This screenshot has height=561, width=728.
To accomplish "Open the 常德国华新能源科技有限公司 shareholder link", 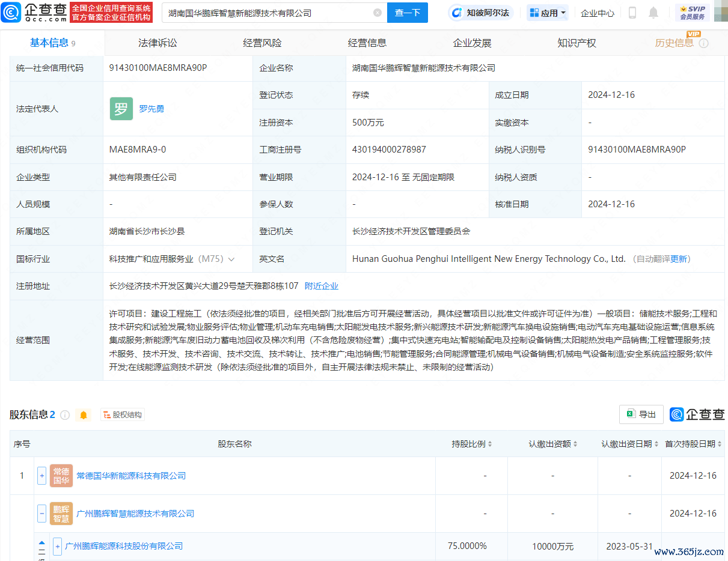I will click(131, 476).
